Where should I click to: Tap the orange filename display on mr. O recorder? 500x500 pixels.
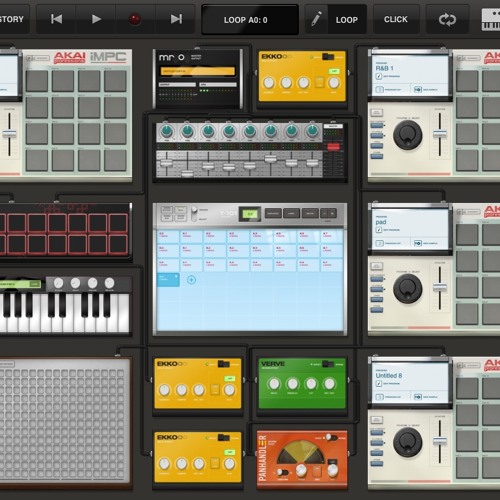click(198, 71)
